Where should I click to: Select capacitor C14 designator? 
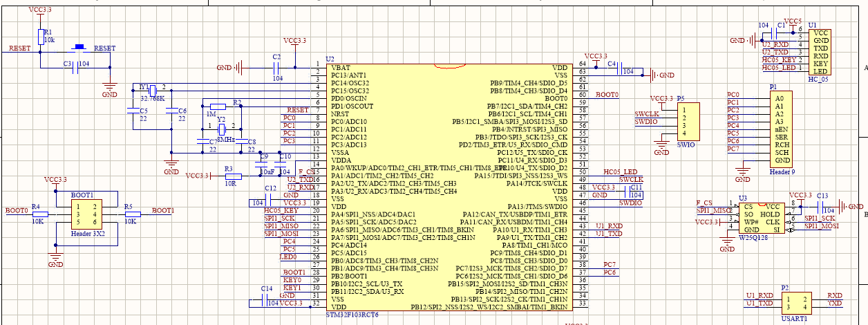click(x=266, y=288)
